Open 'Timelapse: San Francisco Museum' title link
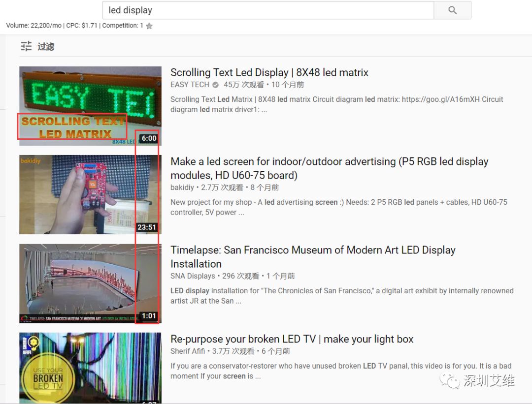Viewport: 532px width, 404px height. click(x=313, y=257)
